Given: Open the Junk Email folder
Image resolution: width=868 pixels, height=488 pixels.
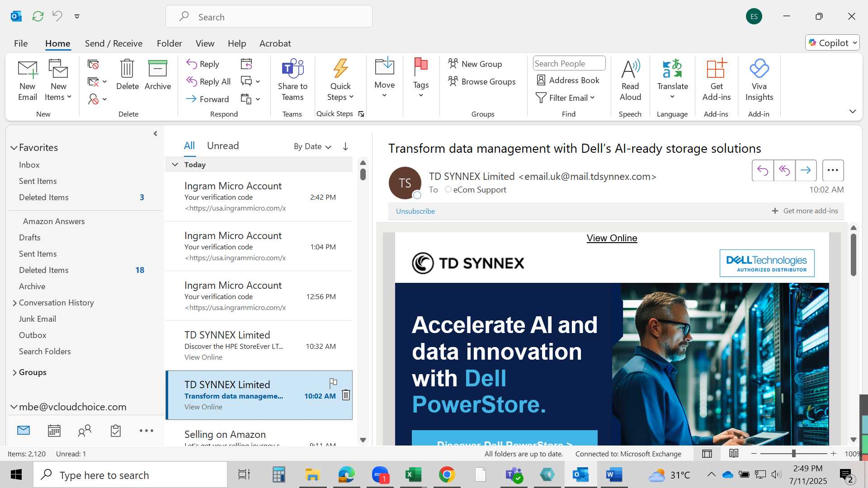Looking at the screenshot, I should [x=38, y=319].
